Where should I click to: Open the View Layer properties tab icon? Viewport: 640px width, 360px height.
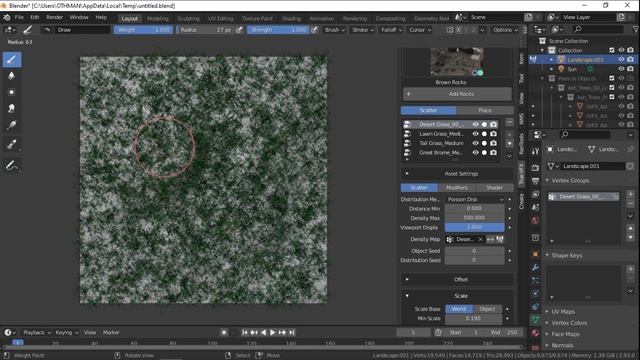tap(535, 194)
